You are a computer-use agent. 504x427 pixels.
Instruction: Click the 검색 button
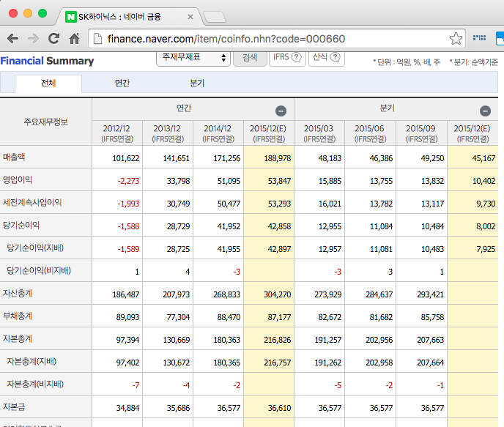[250, 58]
